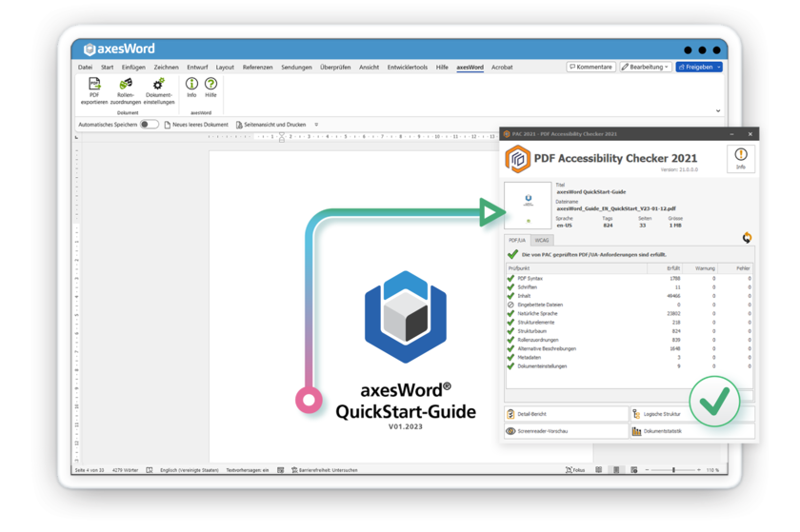Open the Entwurf tab

point(197,67)
